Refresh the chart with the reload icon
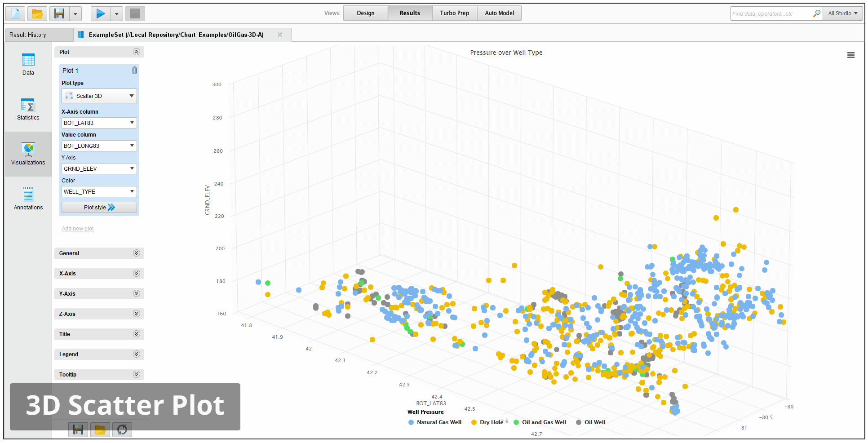Viewport: 868px width, 443px height. [x=122, y=430]
